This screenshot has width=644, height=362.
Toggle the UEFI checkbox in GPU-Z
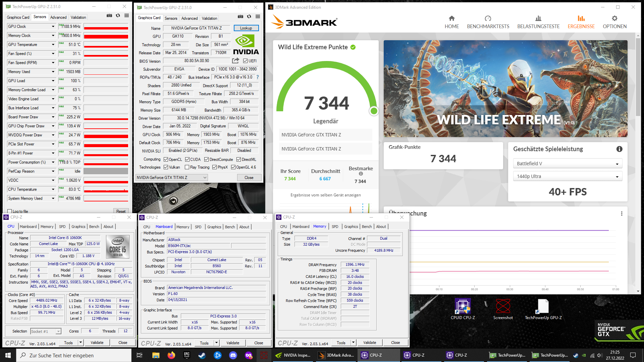245,61
